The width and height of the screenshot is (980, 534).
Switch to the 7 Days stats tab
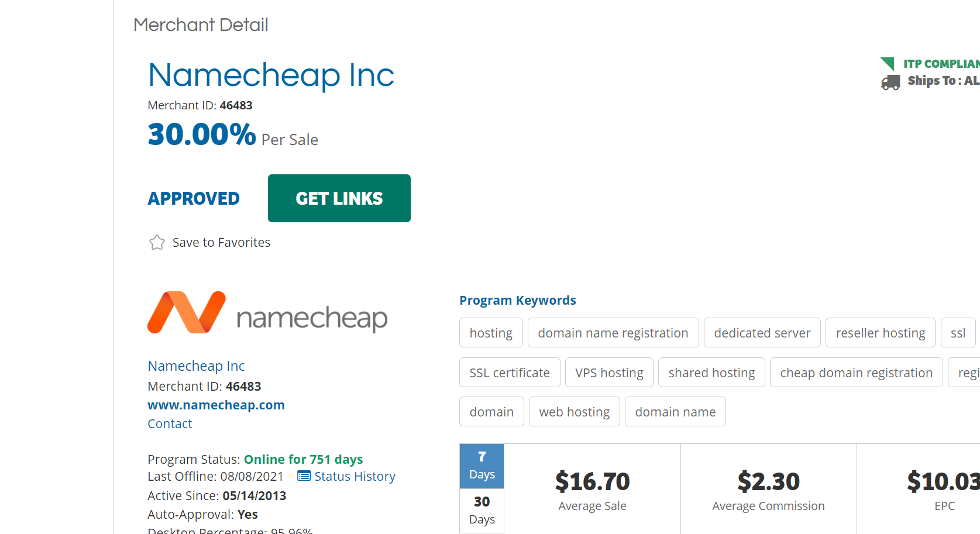(482, 466)
